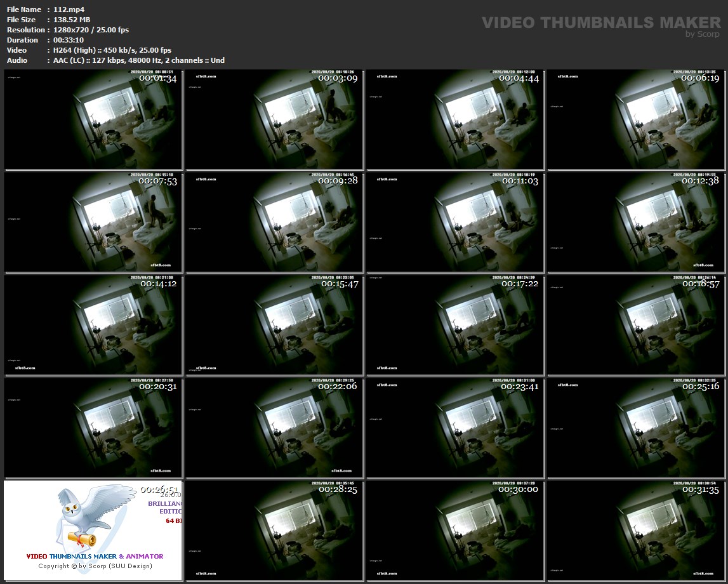
Task: Click the frame at 00:25:16
Action: (x=637, y=428)
